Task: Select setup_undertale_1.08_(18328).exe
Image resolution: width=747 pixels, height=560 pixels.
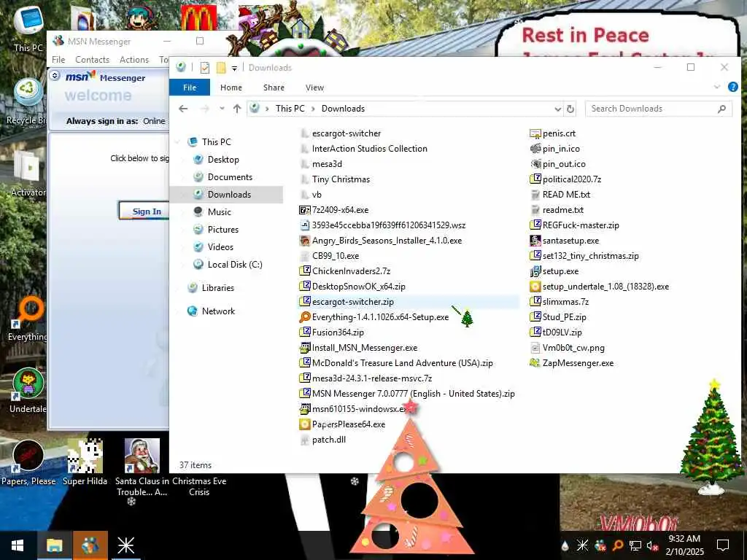Action: [600, 286]
